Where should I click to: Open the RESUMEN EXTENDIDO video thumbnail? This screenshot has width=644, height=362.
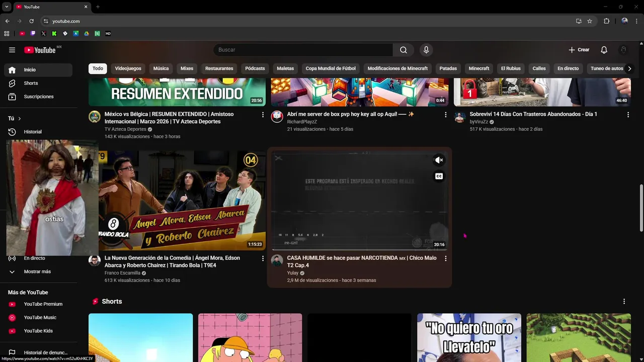coord(177,92)
